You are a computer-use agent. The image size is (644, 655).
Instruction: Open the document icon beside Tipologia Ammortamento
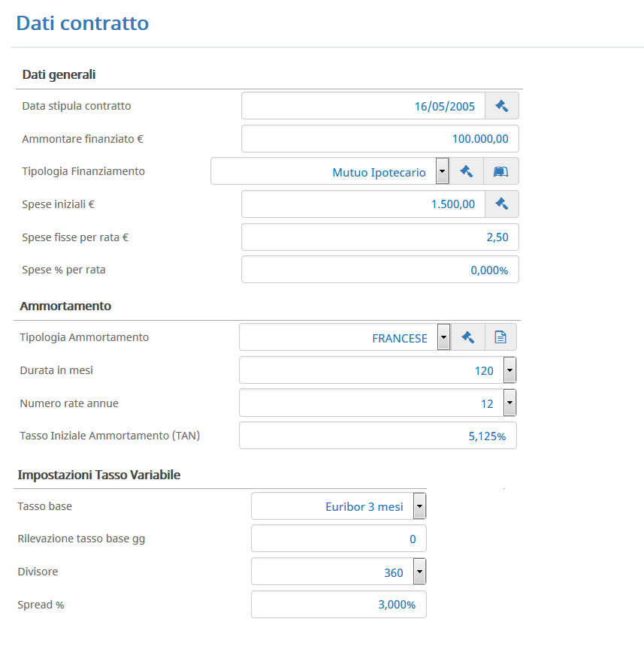click(500, 337)
